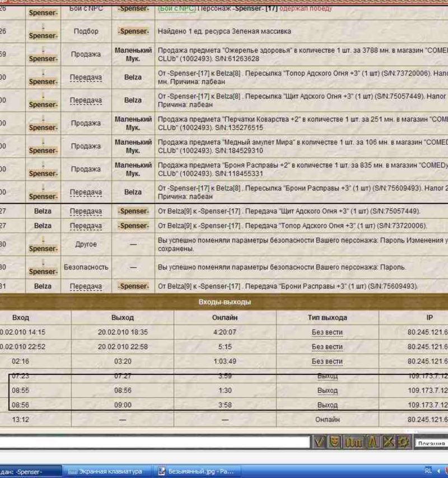The image size is (448, 478).
Task: Open the dropdown right of the gear icon
Action: 430,443
